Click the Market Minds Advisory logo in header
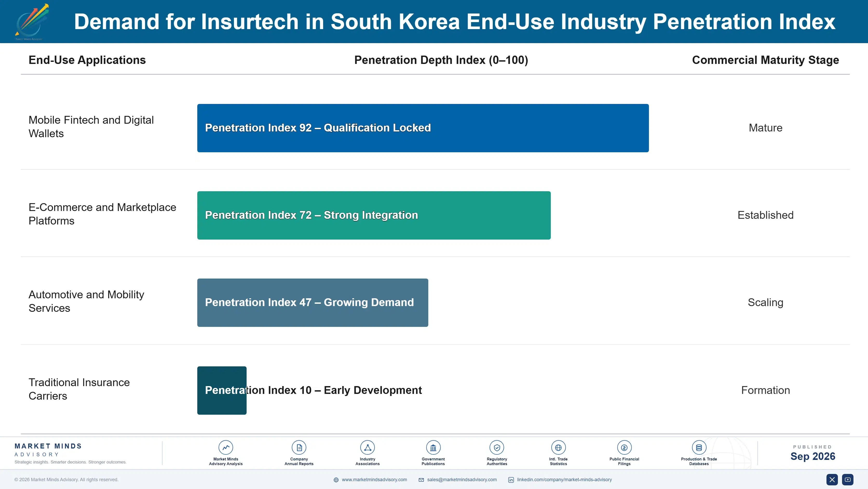868x489 pixels. [32, 22]
